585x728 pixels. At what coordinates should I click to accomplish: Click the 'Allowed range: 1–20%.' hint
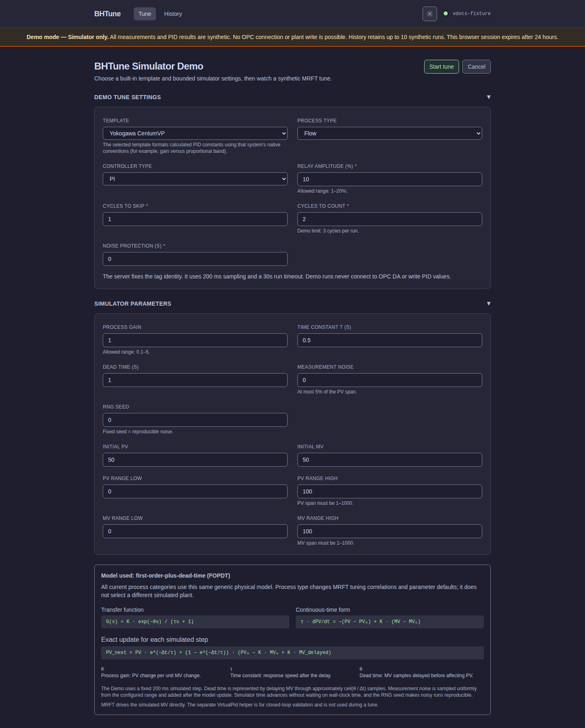pyautogui.click(x=323, y=191)
